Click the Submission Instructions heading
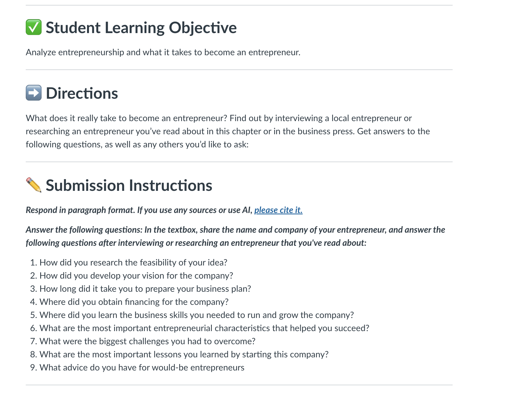This screenshot has height=397, width=532. pyautogui.click(x=129, y=185)
